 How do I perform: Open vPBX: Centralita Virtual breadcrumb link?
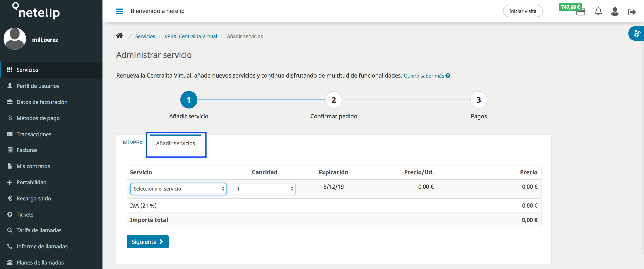pos(191,36)
